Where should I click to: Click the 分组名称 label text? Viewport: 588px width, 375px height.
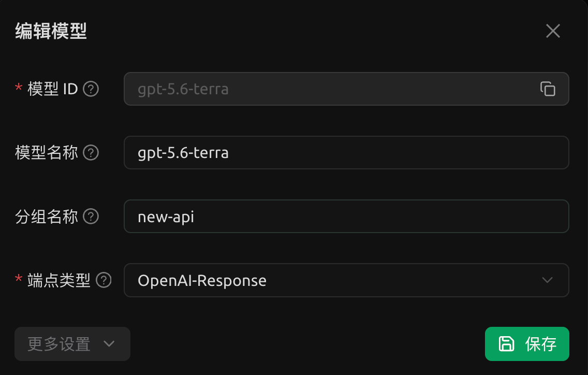(x=47, y=217)
